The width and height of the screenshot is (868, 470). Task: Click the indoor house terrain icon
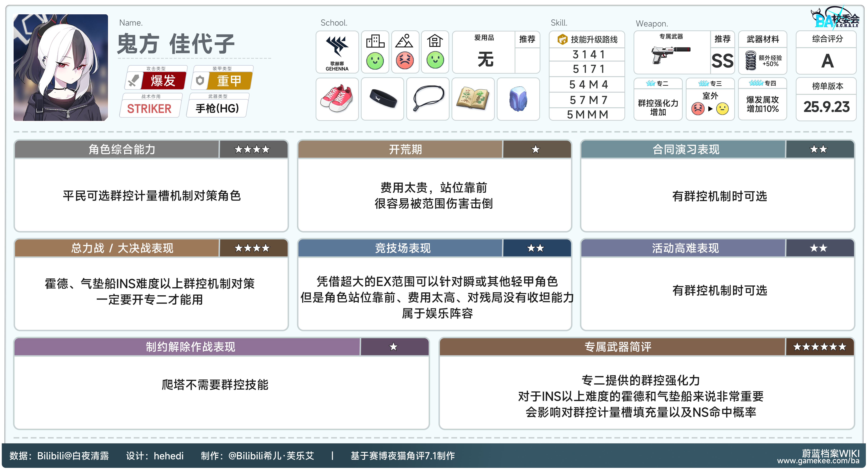(x=435, y=41)
